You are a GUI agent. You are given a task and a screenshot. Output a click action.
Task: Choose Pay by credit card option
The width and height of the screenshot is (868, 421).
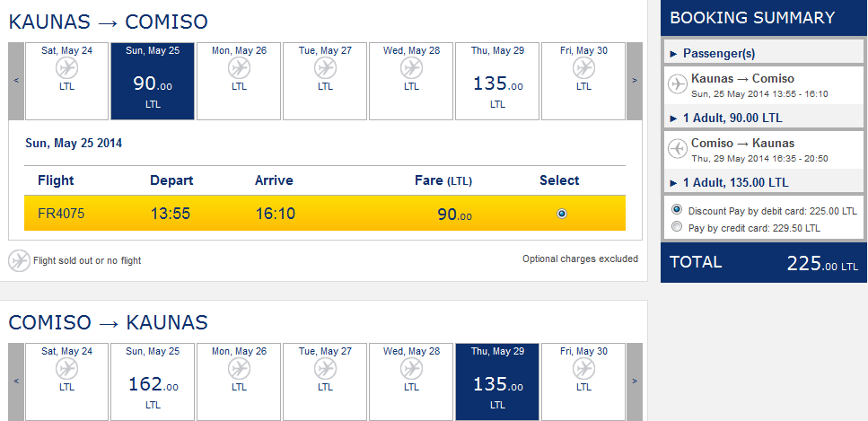[x=676, y=226]
